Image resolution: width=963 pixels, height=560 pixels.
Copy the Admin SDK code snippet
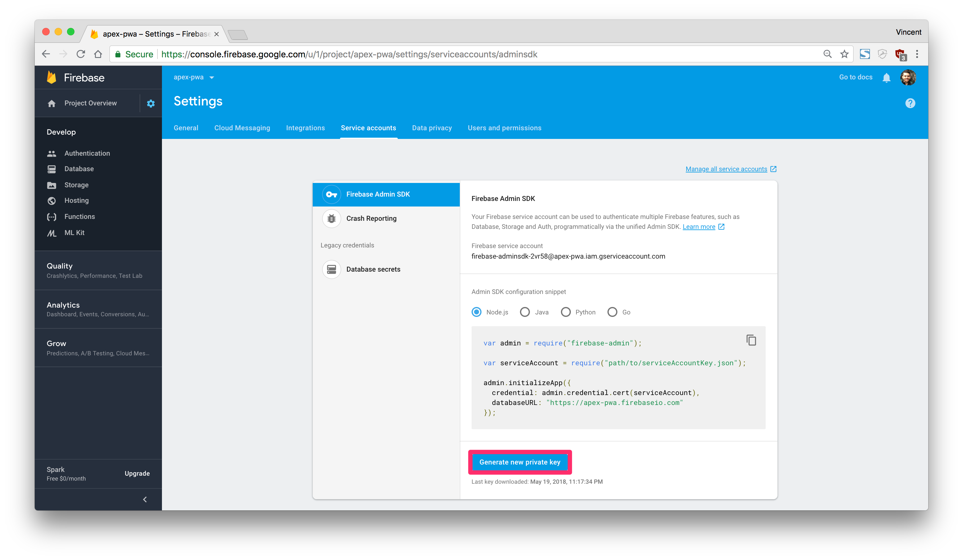[x=751, y=340]
